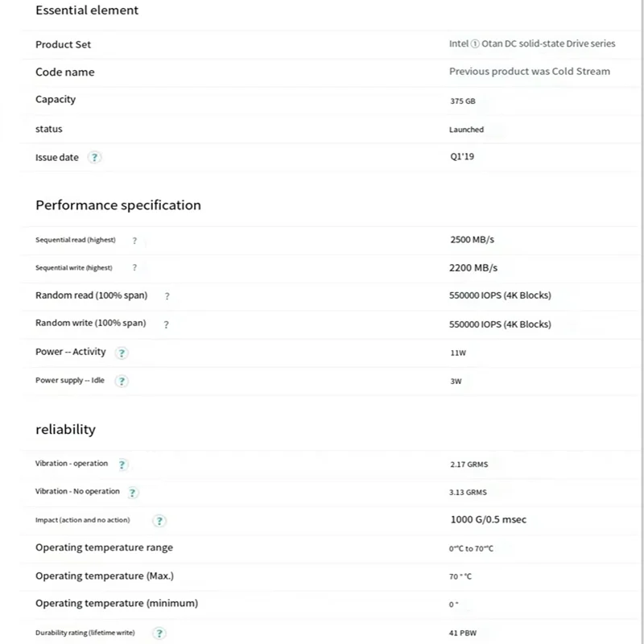The width and height of the screenshot is (644, 644).
Task: Click the help icon beside Issue date
Action: pyautogui.click(x=94, y=158)
